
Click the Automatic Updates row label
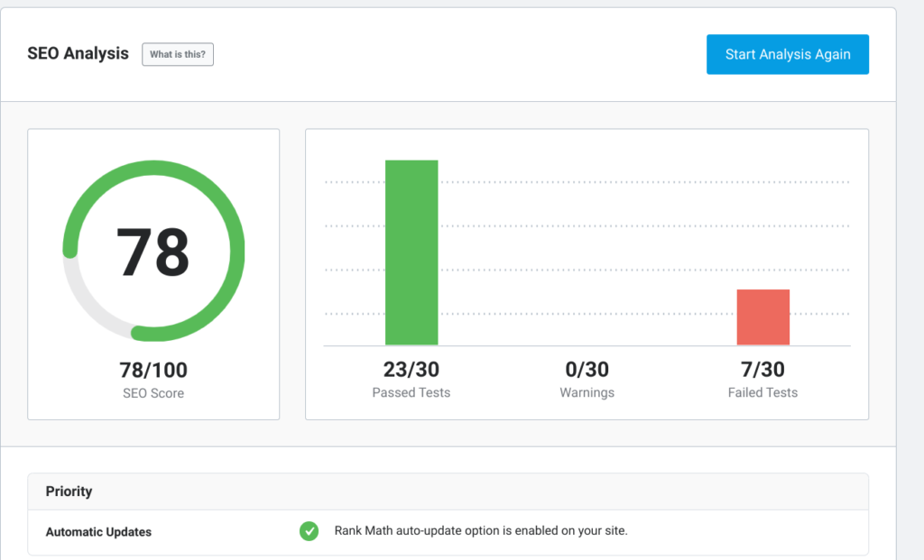click(98, 532)
